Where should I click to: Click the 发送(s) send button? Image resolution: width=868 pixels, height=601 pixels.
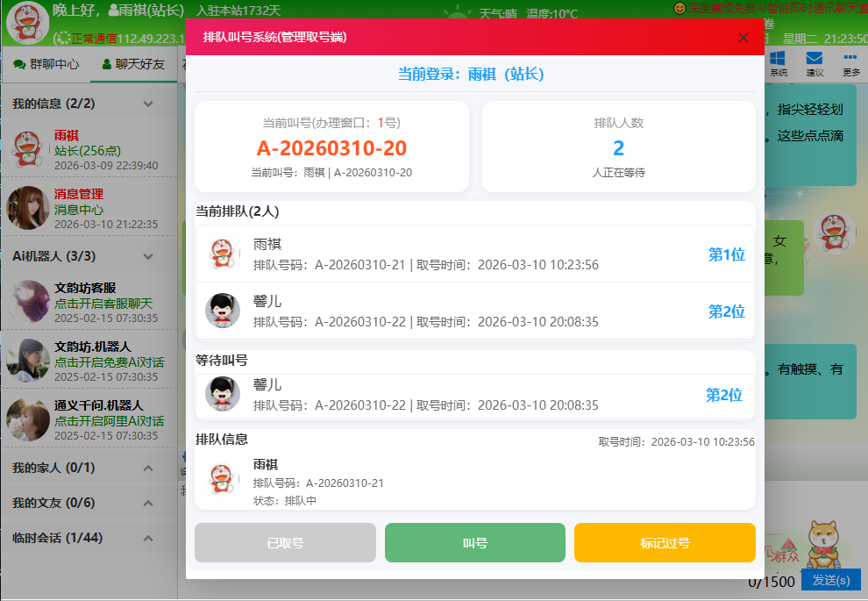tap(830, 580)
